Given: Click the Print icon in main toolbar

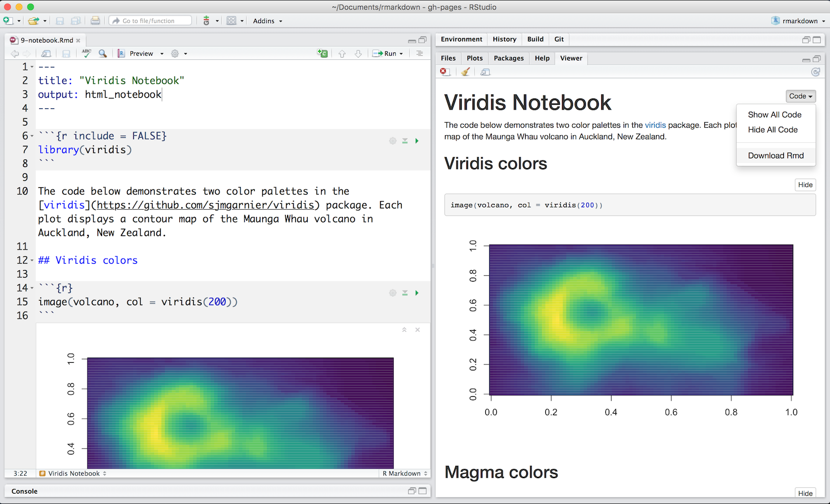Looking at the screenshot, I should (95, 21).
